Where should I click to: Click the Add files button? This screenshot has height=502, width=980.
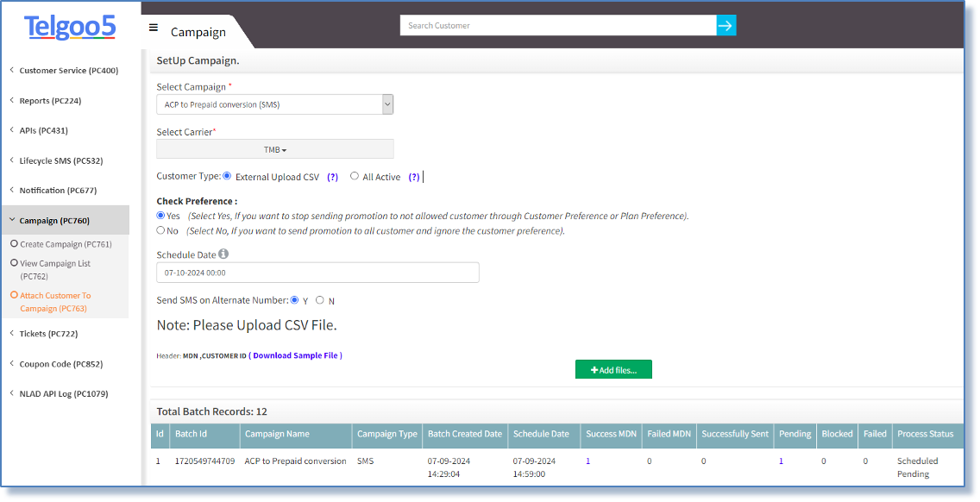pos(613,369)
